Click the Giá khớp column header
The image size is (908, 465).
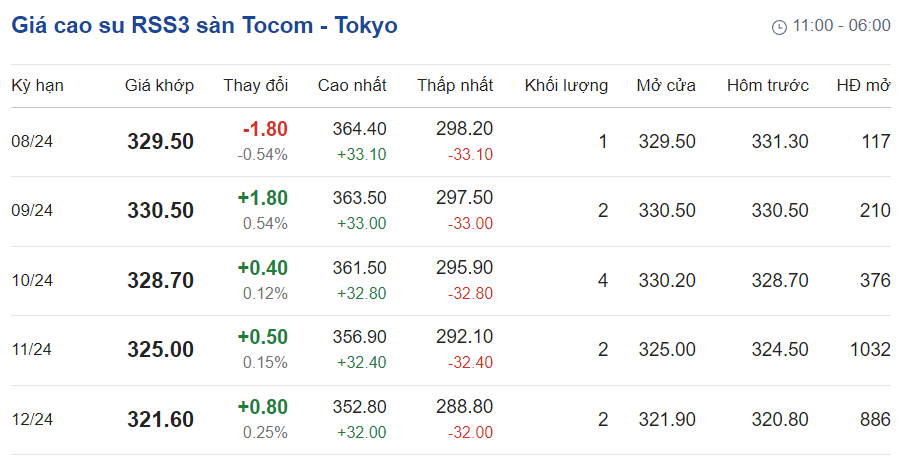coord(159,86)
